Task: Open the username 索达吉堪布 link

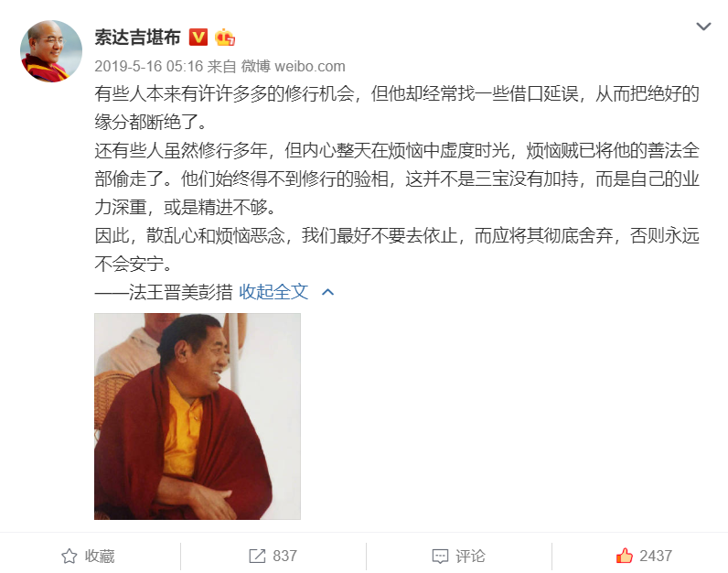Action: pos(137,38)
